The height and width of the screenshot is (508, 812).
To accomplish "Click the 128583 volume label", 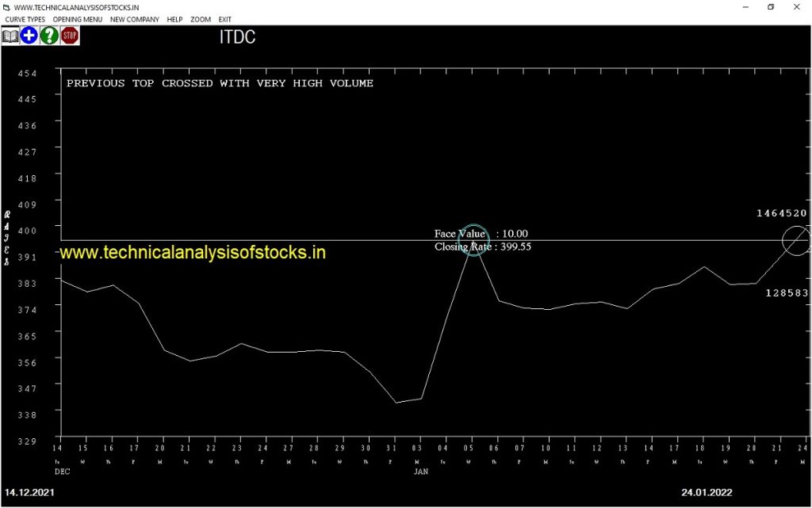I will coord(786,293).
